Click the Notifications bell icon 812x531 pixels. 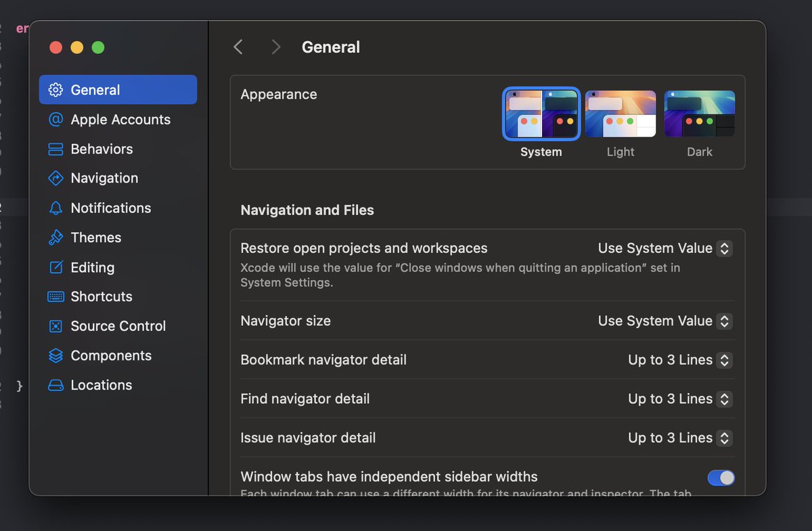point(56,208)
